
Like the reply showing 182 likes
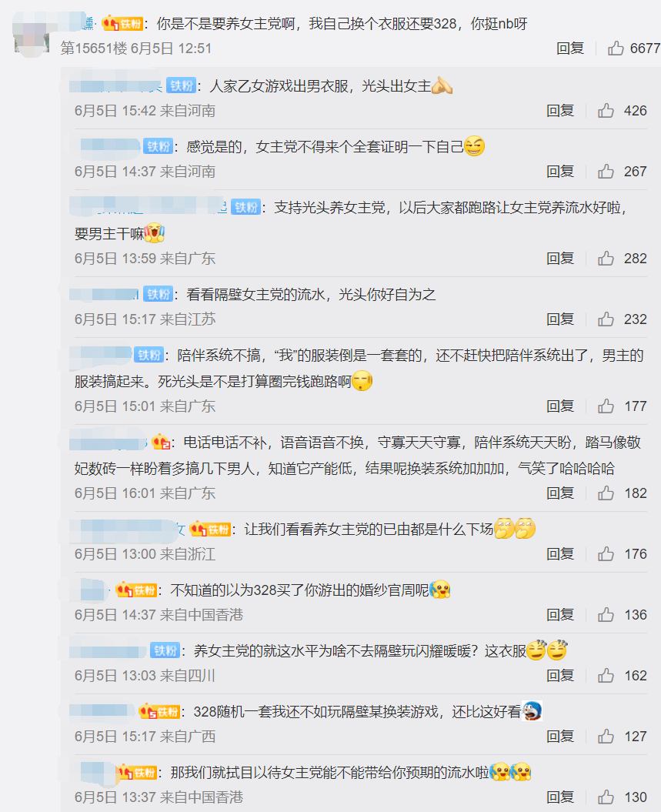coord(606,493)
